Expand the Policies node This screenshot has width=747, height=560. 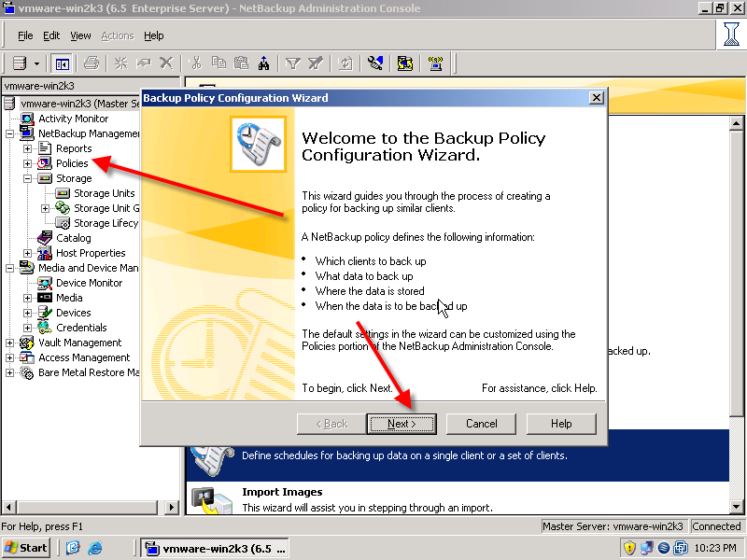point(28,163)
